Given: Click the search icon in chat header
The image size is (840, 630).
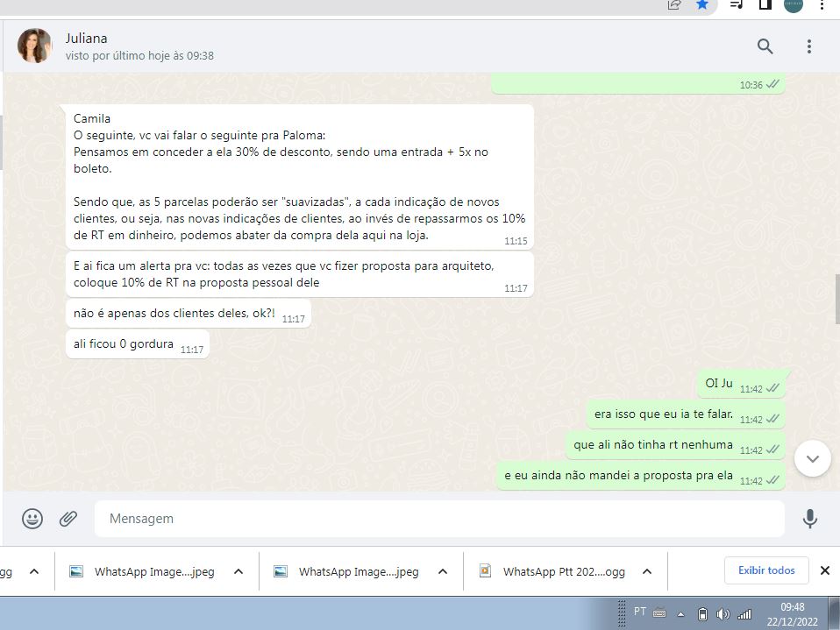Looking at the screenshot, I should click(765, 46).
